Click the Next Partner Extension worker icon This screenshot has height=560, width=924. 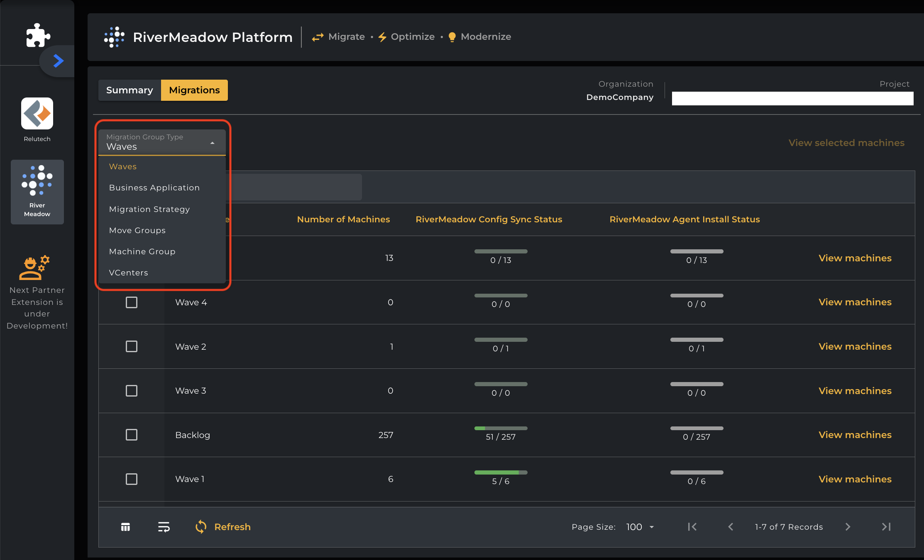pos(34,267)
